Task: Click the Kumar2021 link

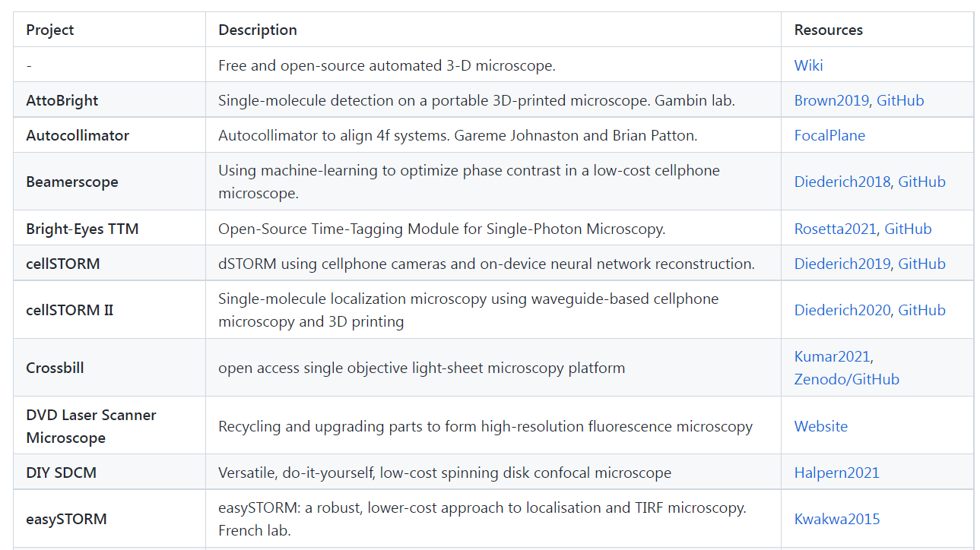Action: [x=833, y=356]
